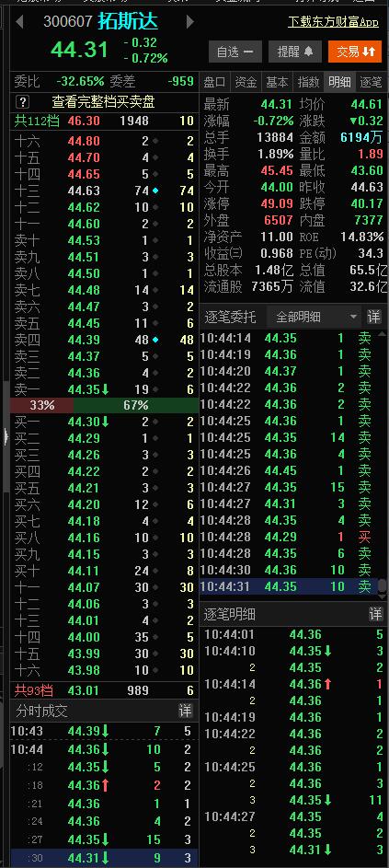The image size is (389, 868).
Task: Go to previous stock with left arrow
Action: [19, 22]
